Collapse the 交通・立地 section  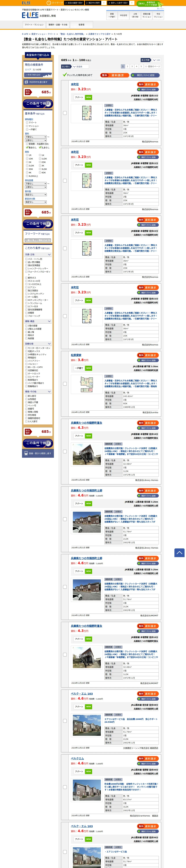[38, 254]
